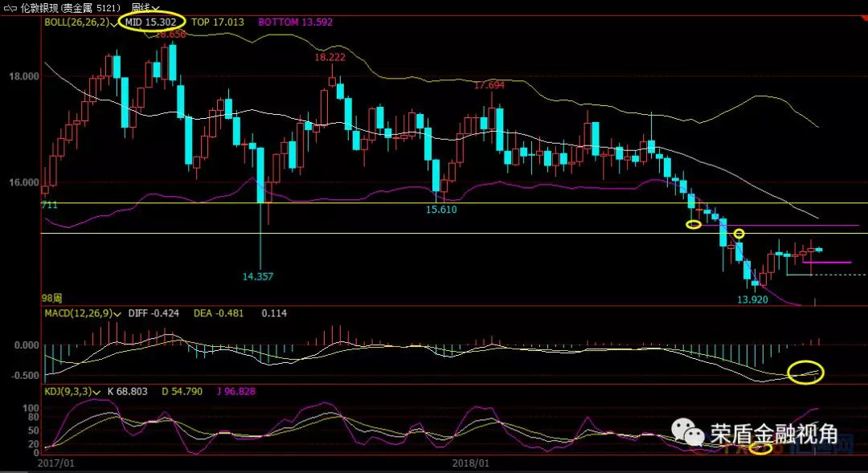
Task: Click the yellow-circled MACD crossover
Action: coord(806,373)
